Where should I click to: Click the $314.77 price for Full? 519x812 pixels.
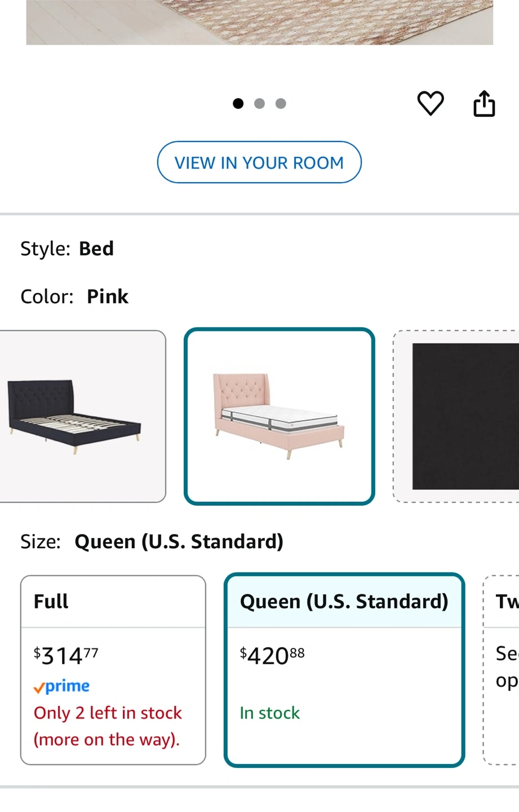tap(66, 656)
